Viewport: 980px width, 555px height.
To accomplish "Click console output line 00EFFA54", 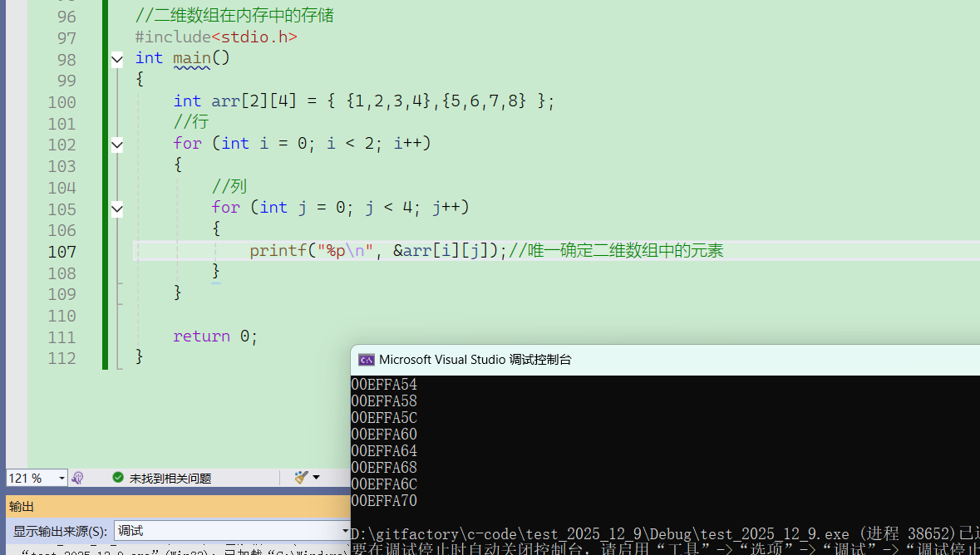I will click(x=384, y=385).
